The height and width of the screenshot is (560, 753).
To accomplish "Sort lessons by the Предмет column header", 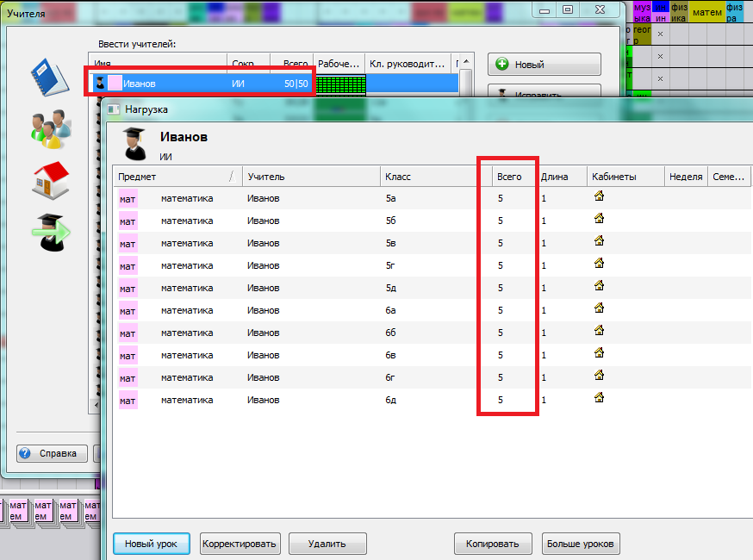I will click(172, 177).
